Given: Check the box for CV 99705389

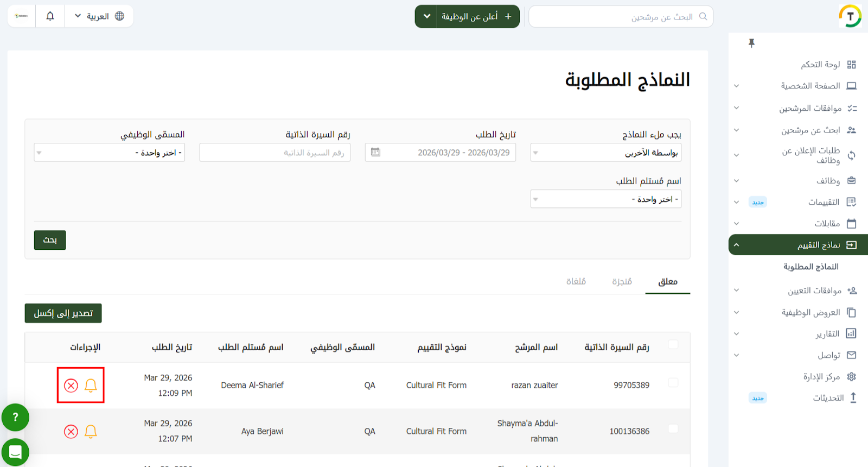Looking at the screenshot, I should tap(673, 383).
